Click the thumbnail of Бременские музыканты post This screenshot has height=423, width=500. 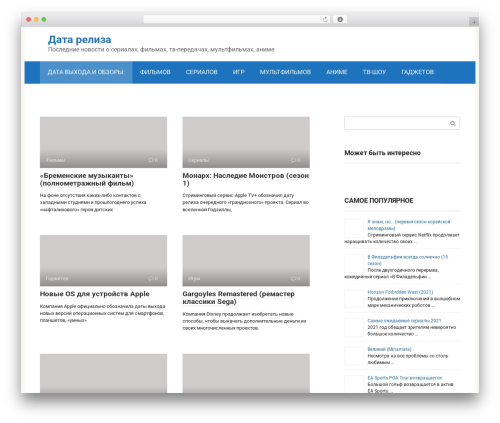click(103, 142)
